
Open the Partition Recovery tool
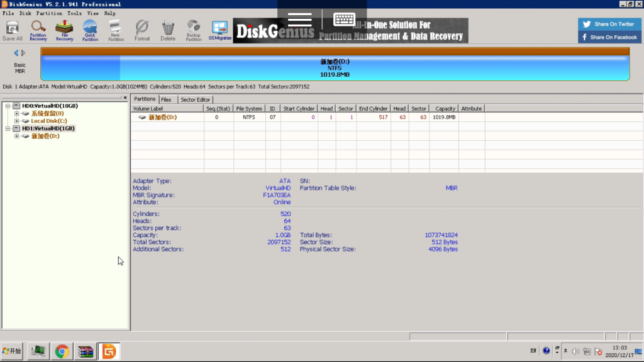coord(38,31)
